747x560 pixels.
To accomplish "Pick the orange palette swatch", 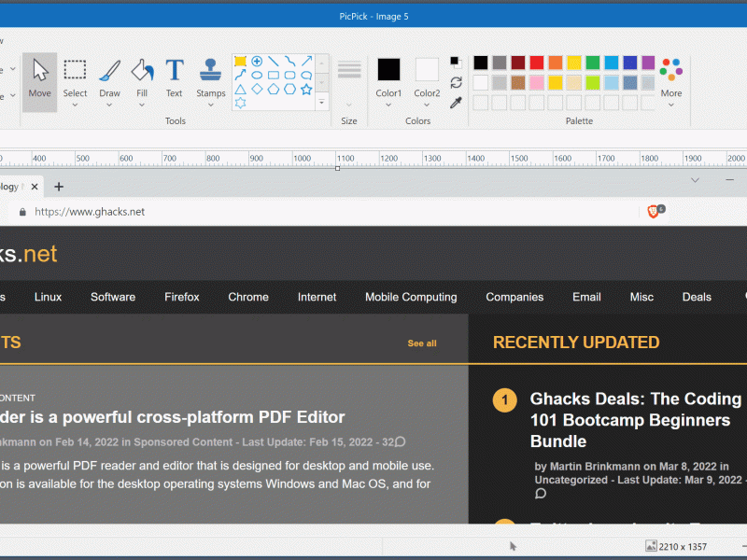I will [x=556, y=63].
